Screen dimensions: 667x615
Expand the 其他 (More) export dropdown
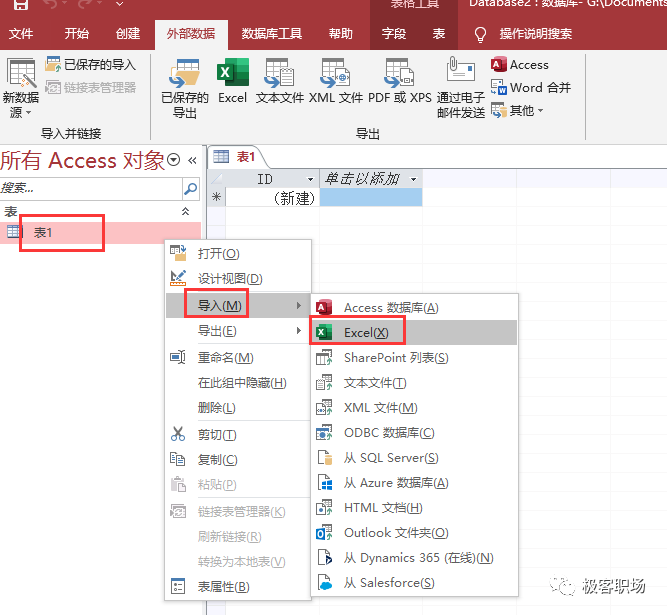point(517,111)
